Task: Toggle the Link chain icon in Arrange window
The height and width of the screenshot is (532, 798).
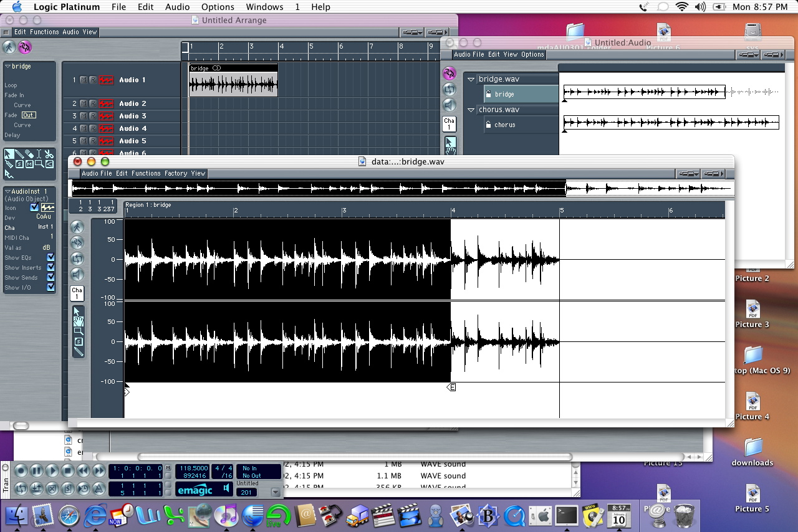Action: [x=25, y=47]
